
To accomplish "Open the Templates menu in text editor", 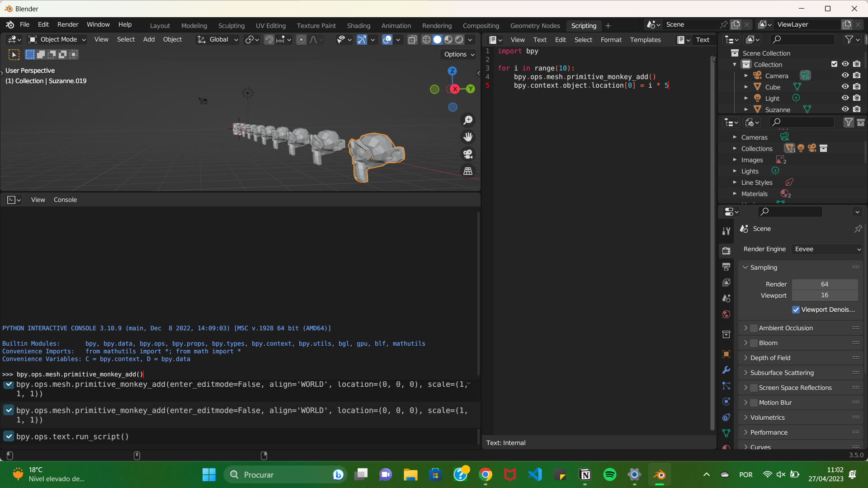I will point(645,40).
